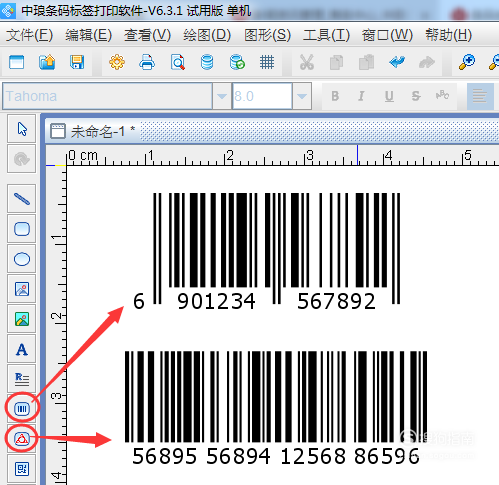The width and height of the screenshot is (499, 485).
Task: Open database with green check icon
Action: coord(237,62)
